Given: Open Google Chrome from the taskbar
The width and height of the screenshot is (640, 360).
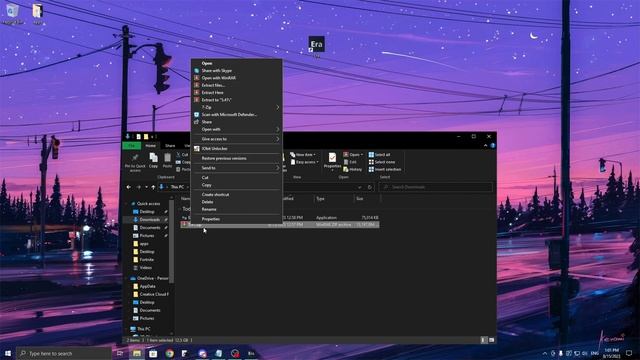Looking at the screenshot, I should point(169,353).
